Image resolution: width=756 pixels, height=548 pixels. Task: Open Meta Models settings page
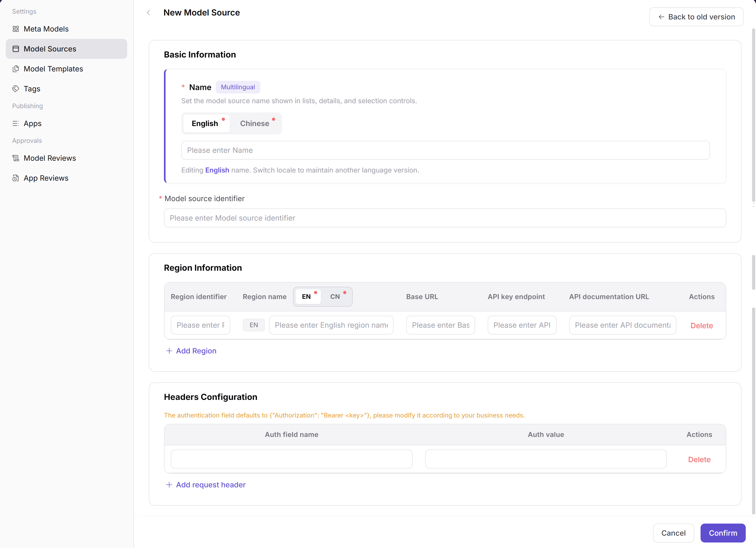coord(66,29)
